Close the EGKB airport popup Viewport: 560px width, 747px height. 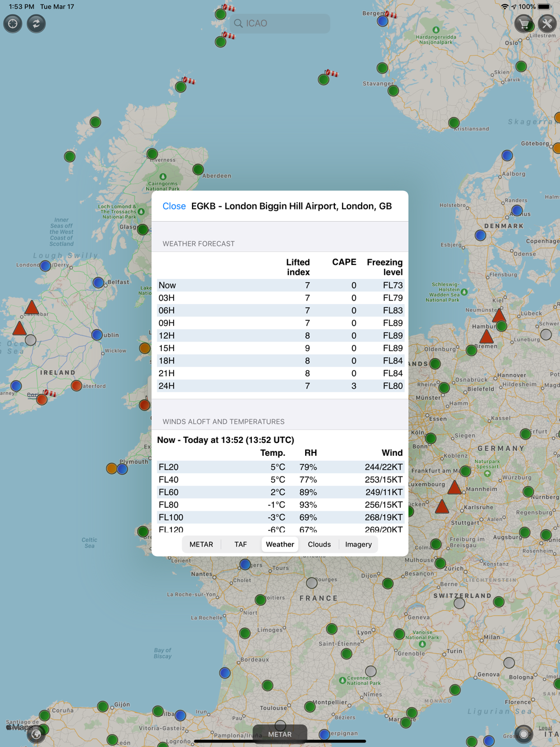coord(174,206)
